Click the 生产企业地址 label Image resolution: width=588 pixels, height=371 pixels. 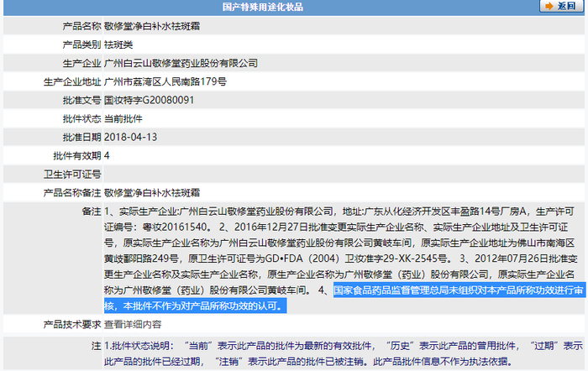(72, 81)
